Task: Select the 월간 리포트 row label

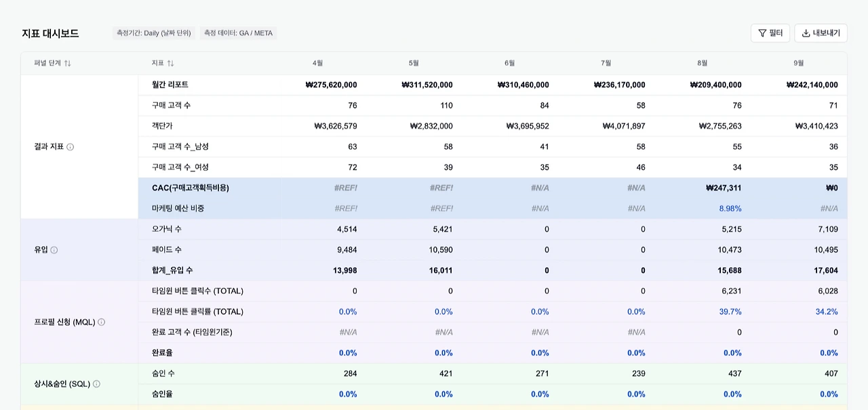Action: (x=170, y=85)
